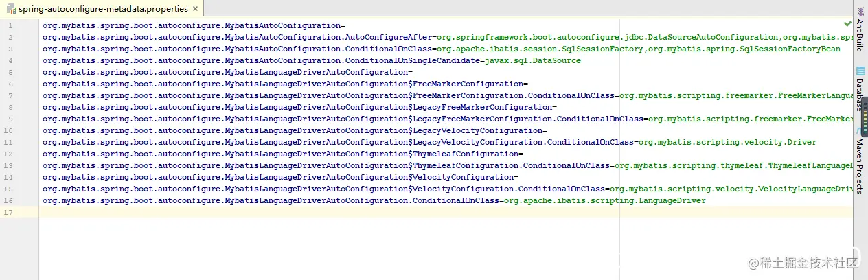Click the MybatisLanguageDriverAutoConfiguration= key on line 5
868x280 pixels.
(x=319, y=72)
